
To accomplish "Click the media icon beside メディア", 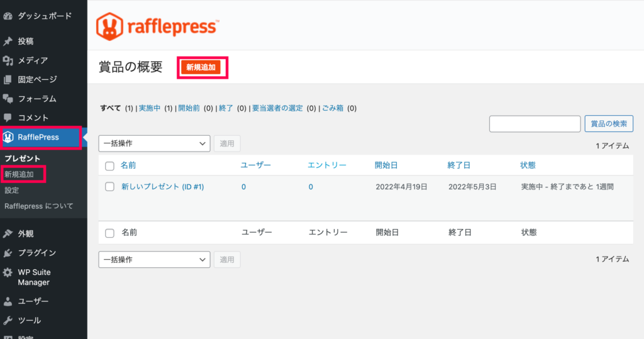I will pos(8,60).
